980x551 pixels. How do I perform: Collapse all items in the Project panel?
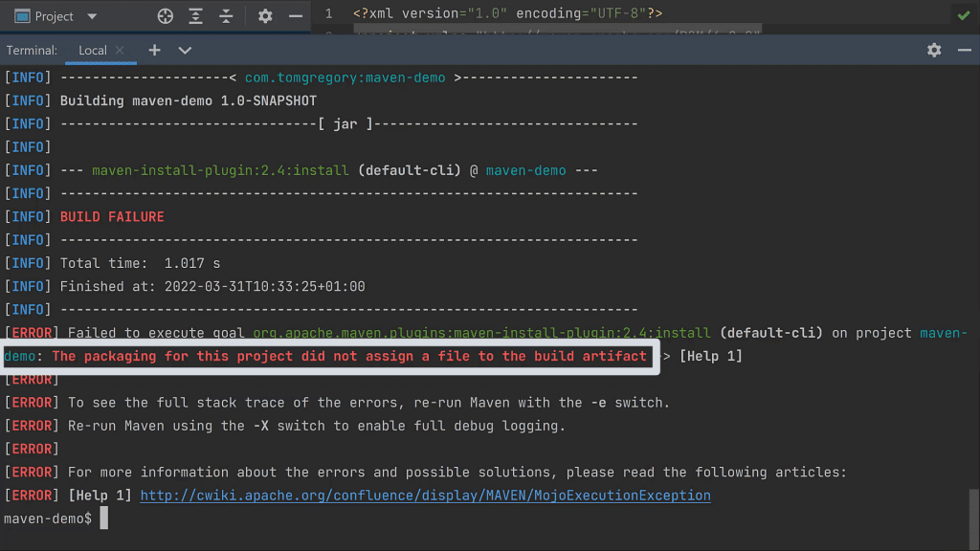coord(226,15)
